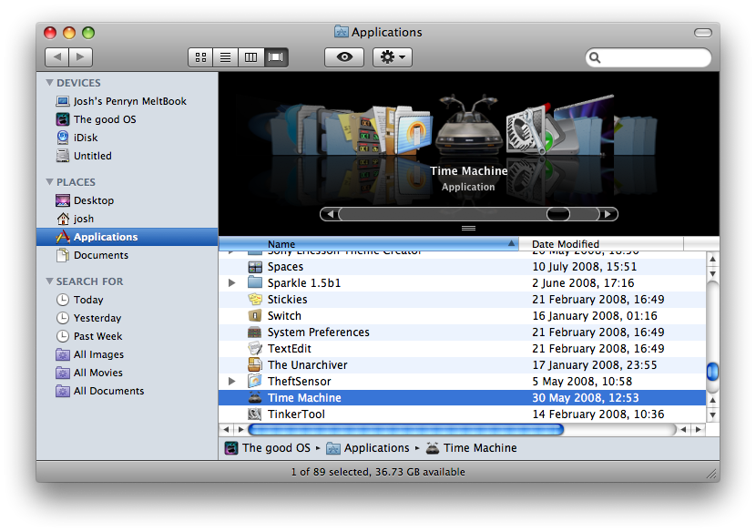The height and width of the screenshot is (532, 756).
Task: Select the TinkerTool application
Action: 462,414
